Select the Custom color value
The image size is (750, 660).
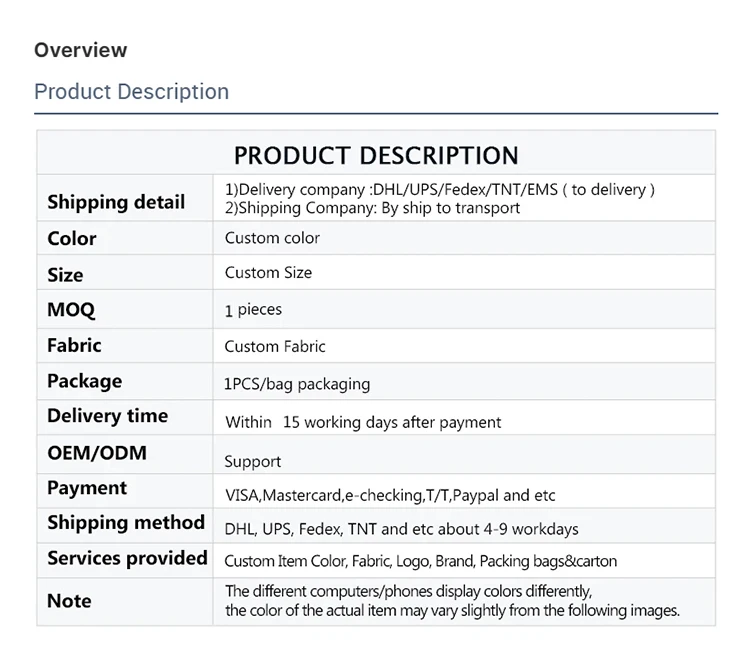272,238
